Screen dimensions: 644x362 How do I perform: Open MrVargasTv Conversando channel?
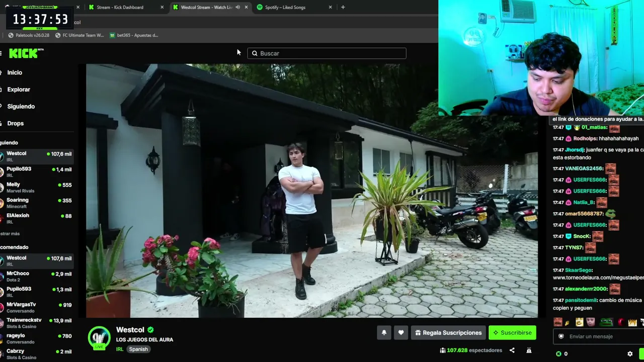[37, 308]
